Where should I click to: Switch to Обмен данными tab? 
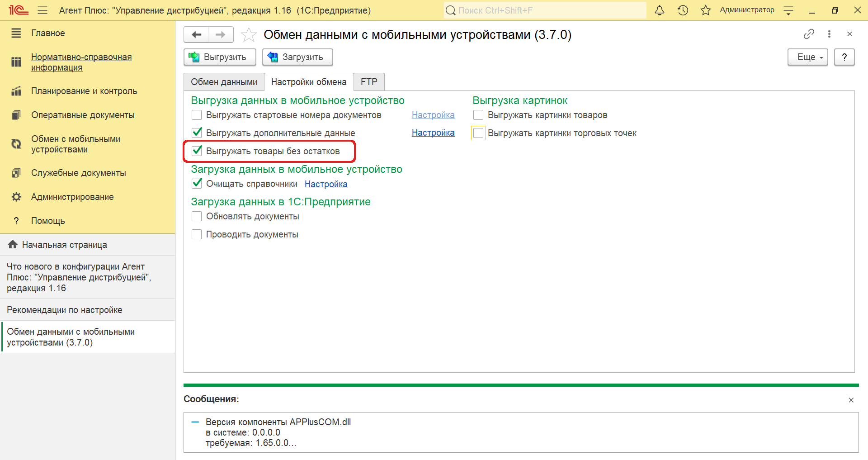(x=224, y=82)
